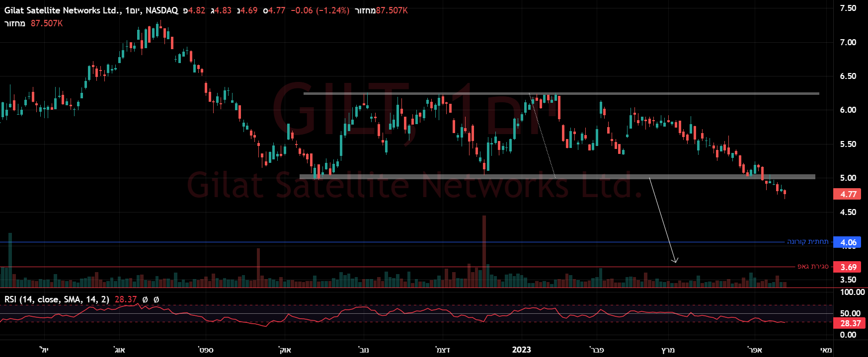Click the ספט' month on time axis
This screenshot has width=868, height=357.
(x=206, y=350)
